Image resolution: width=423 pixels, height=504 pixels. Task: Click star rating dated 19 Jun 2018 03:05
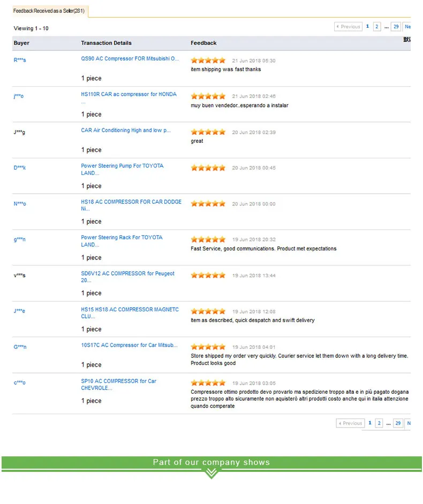(208, 383)
